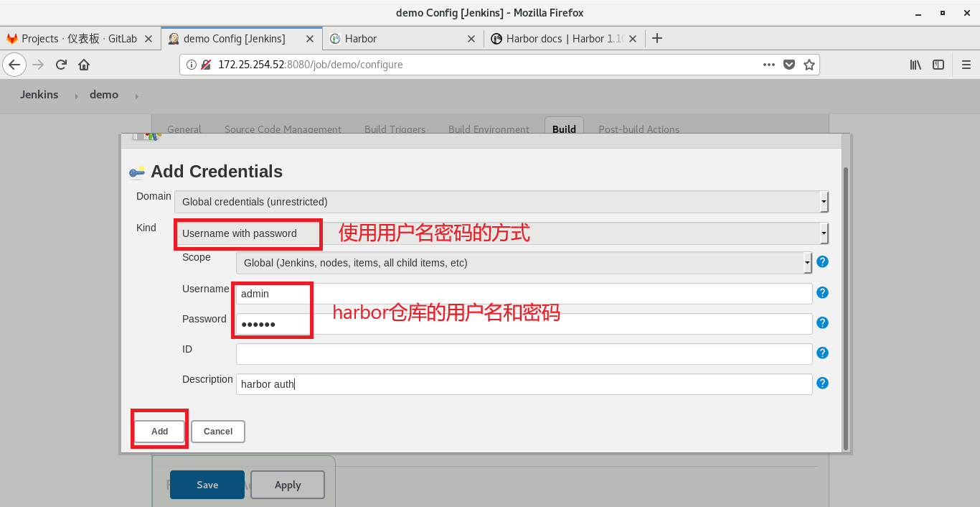The width and height of the screenshot is (980, 507).
Task: Apply the job configuration
Action: coord(288,485)
